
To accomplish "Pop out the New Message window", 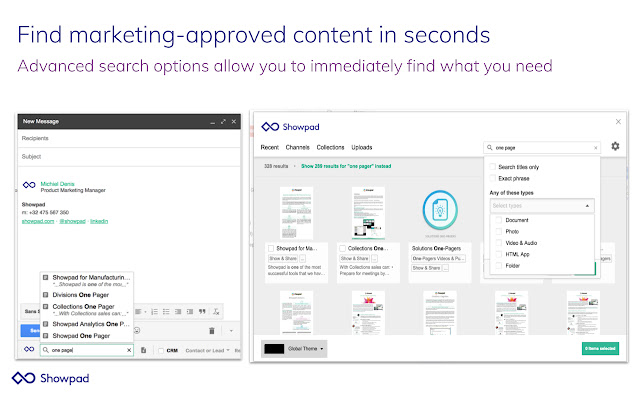I will coord(223,122).
